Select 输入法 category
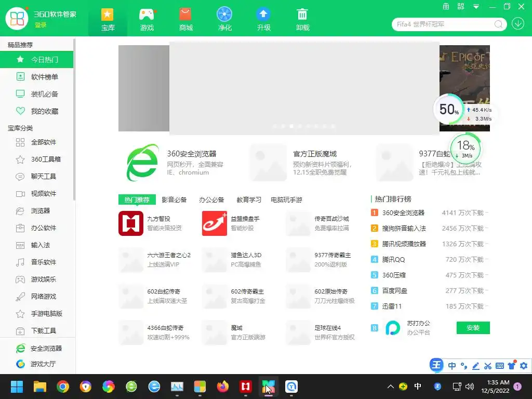The height and width of the screenshot is (399, 532). tap(37, 245)
